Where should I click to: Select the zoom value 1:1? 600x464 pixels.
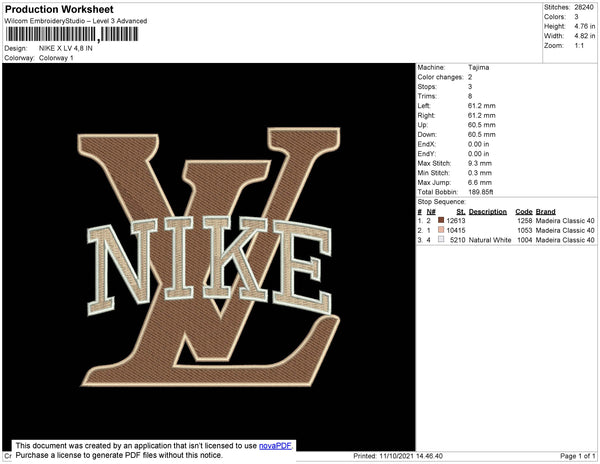pyautogui.click(x=579, y=46)
